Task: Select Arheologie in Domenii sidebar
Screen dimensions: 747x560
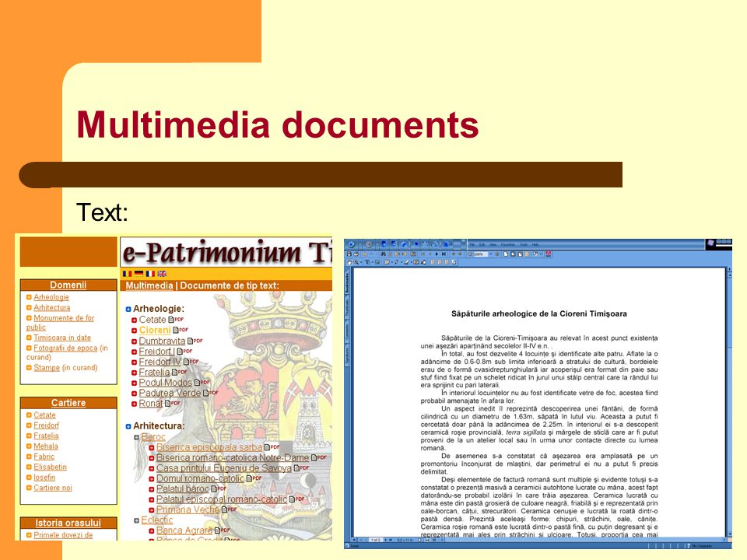Action: click(51, 297)
